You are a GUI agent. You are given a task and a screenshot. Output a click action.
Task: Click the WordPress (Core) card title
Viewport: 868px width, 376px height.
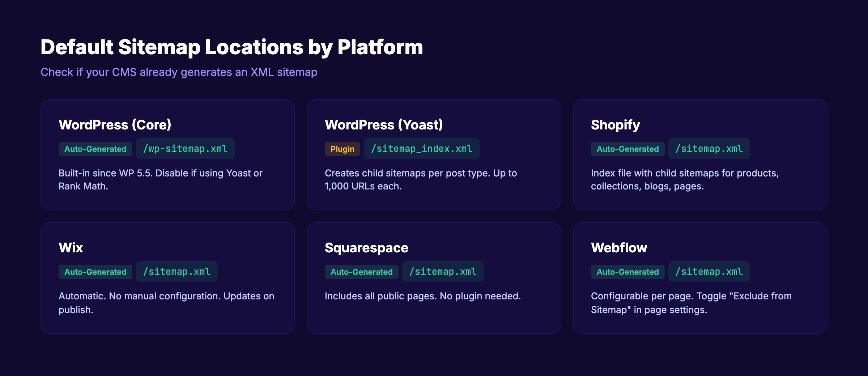(x=115, y=125)
